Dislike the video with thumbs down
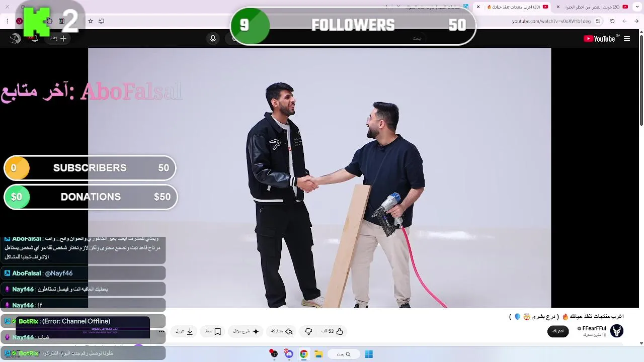The height and width of the screenshot is (362, 644). [x=309, y=331]
